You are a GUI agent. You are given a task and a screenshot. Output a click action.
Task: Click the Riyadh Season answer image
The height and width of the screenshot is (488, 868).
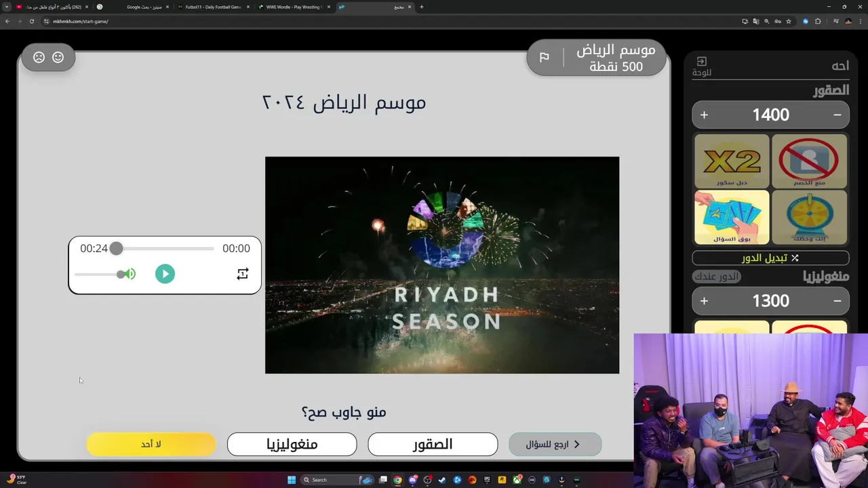pyautogui.click(x=442, y=265)
